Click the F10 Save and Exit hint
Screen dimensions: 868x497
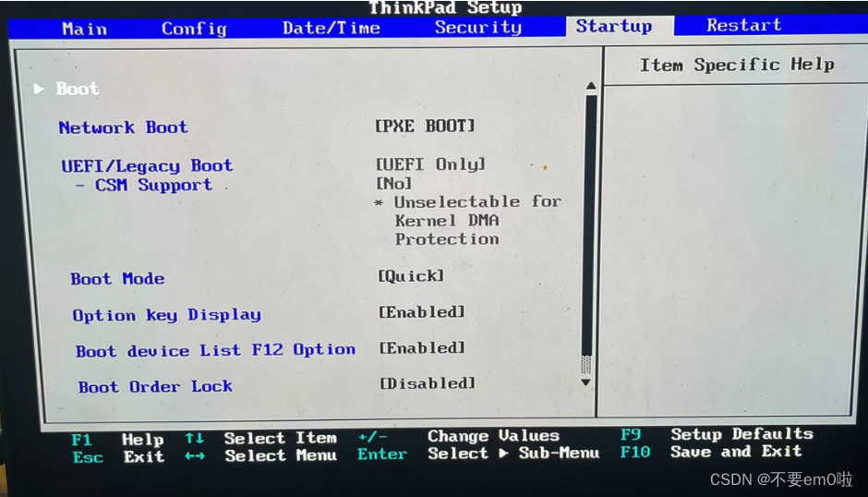(711, 452)
